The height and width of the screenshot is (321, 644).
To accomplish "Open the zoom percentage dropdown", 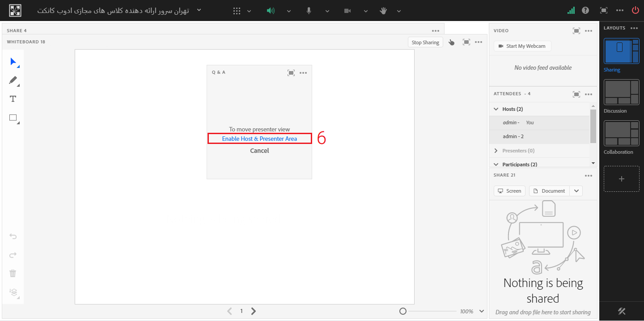I will tap(482, 311).
